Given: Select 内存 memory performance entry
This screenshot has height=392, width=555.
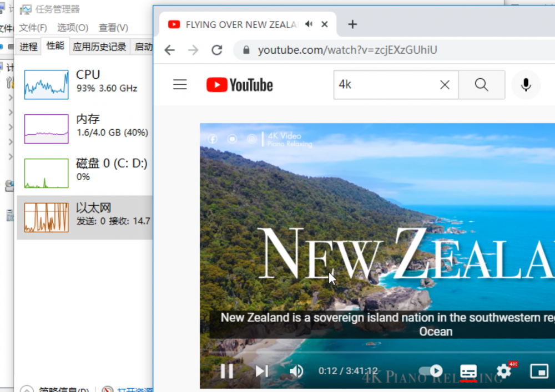Looking at the screenshot, I should point(85,128).
